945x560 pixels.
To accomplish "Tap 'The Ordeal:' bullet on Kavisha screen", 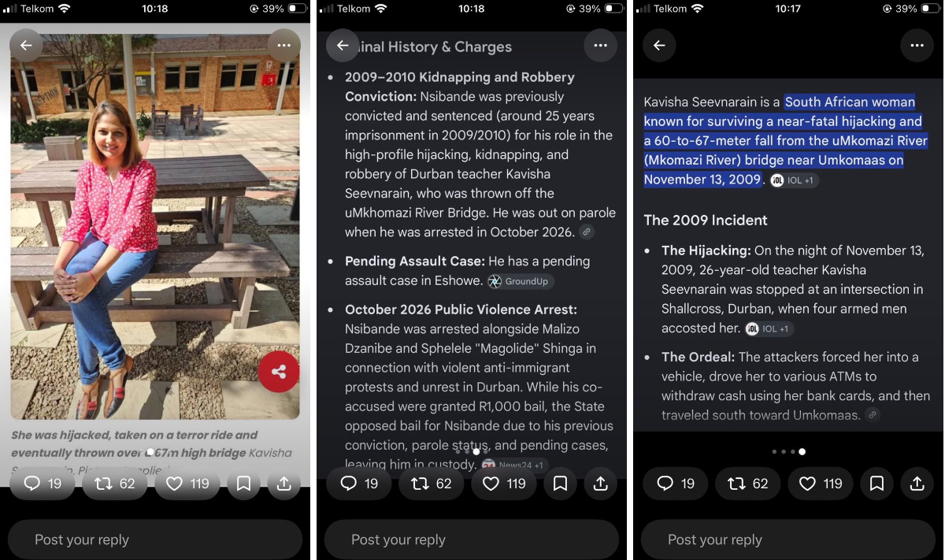I will click(x=699, y=357).
